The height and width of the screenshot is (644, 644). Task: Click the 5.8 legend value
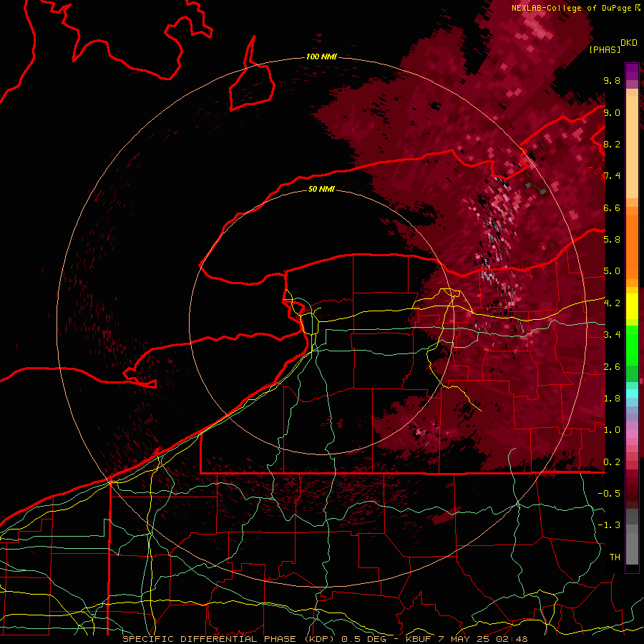click(612, 240)
